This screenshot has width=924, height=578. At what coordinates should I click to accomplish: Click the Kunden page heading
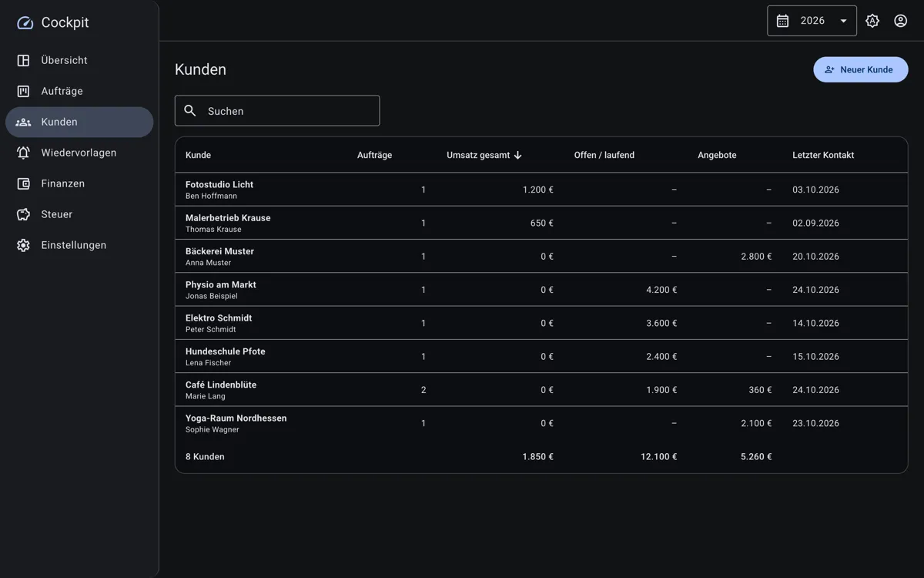tap(200, 69)
